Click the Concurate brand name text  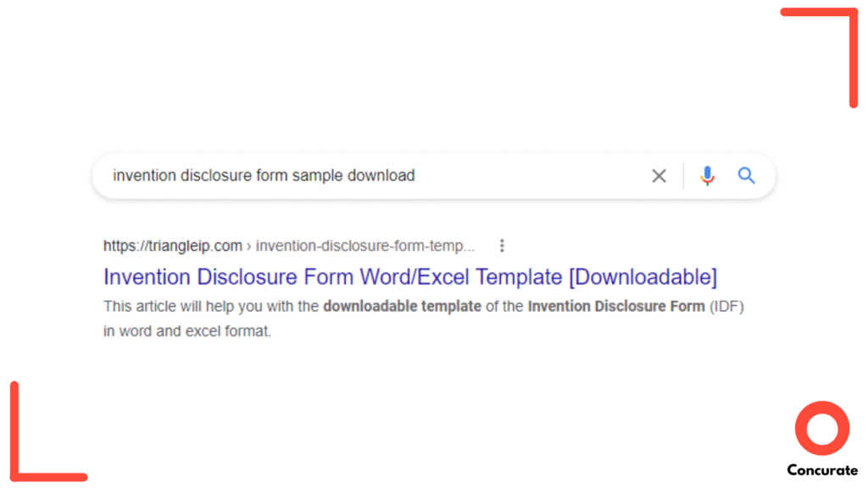click(821, 470)
